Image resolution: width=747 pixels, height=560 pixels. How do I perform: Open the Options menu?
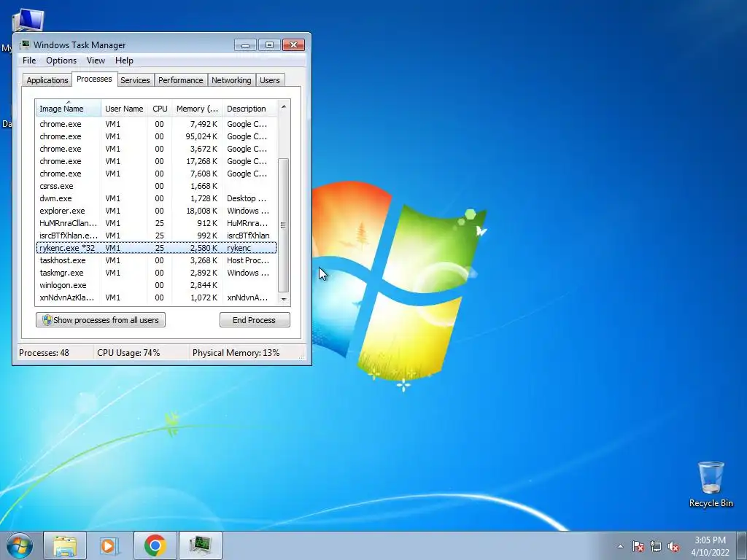[61, 61]
